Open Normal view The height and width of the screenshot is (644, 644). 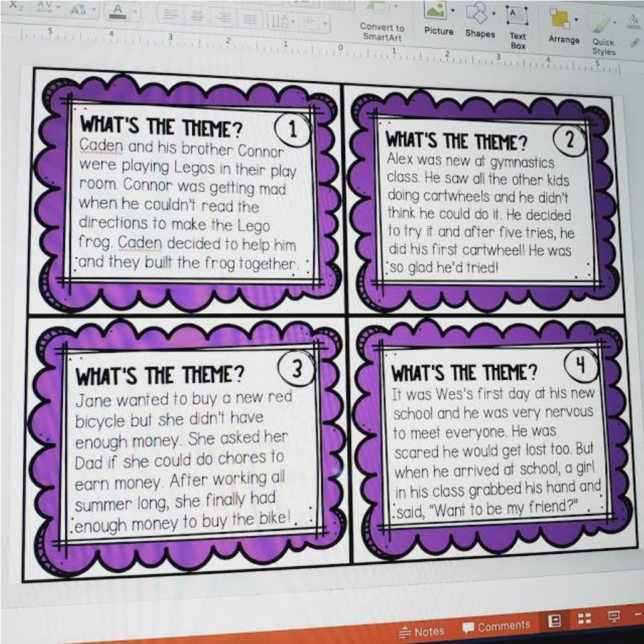click(x=554, y=620)
